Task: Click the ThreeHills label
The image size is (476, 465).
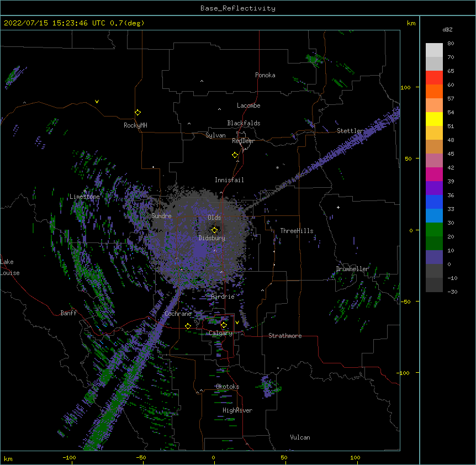Action: (297, 231)
